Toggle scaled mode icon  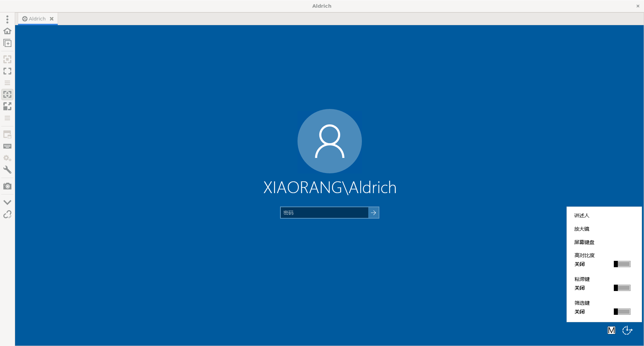coord(7,106)
